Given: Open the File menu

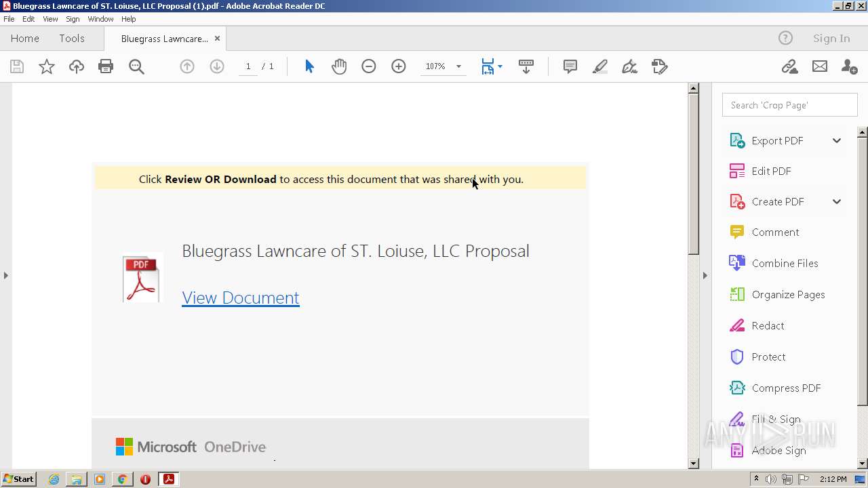Looking at the screenshot, I should (x=9, y=19).
